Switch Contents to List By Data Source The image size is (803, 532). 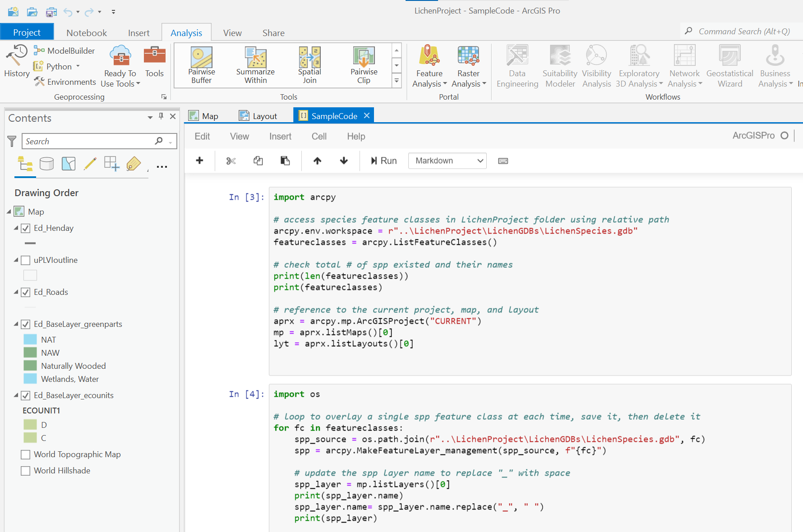click(46, 164)
